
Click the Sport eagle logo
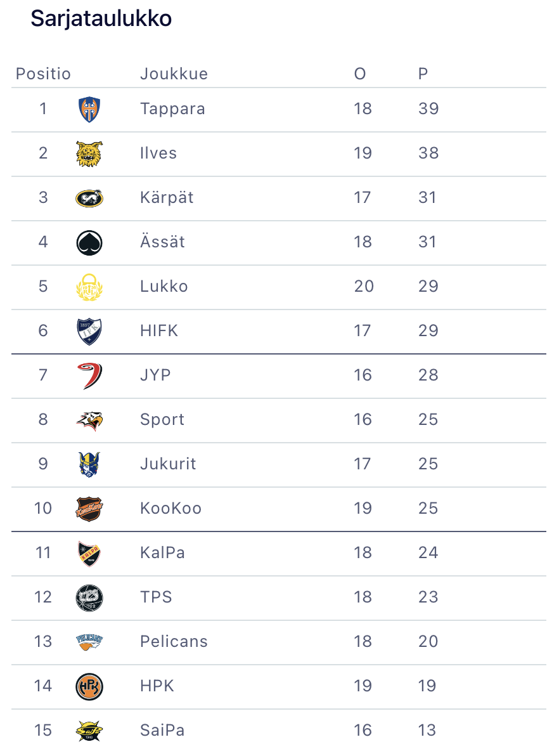click(89, 420)
